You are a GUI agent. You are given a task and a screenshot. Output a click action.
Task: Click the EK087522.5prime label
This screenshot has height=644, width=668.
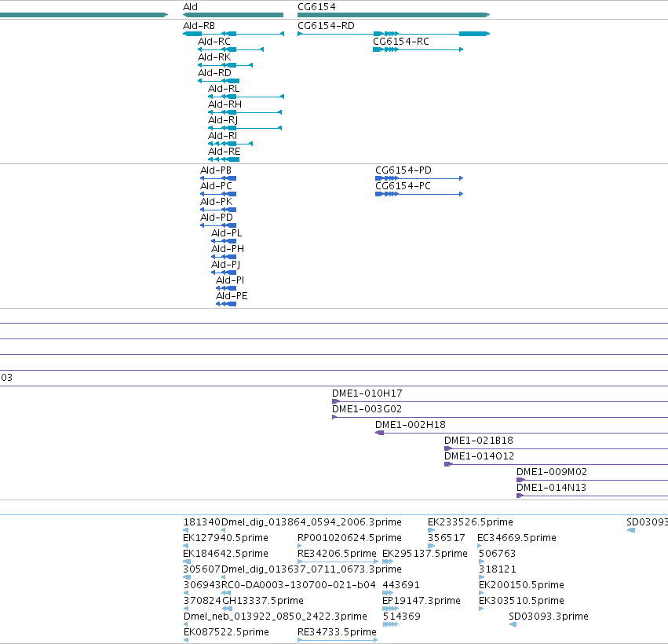226,631
